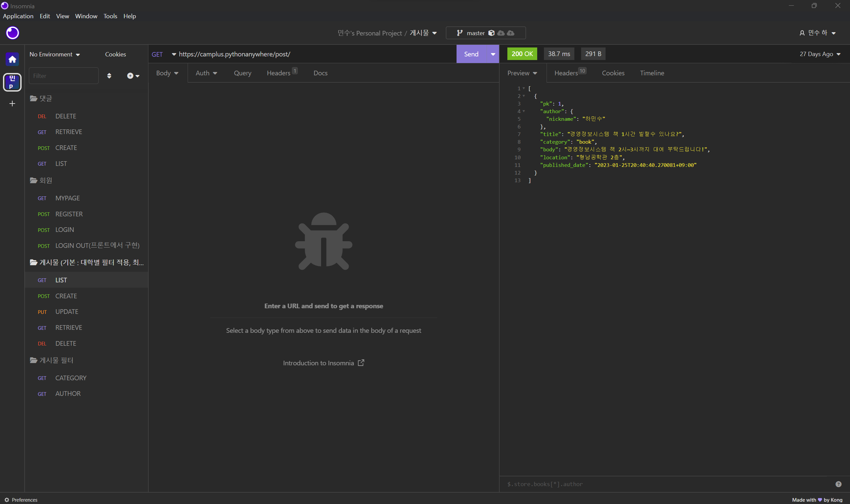850x504 pixels.
Task: Open the No Environment dropdown
Action: [55, 54]
